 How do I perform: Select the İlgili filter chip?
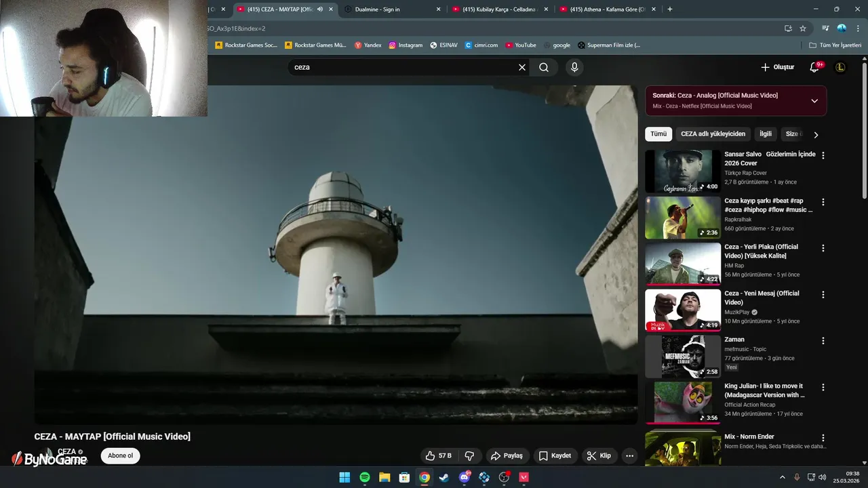tap(766, 134)
